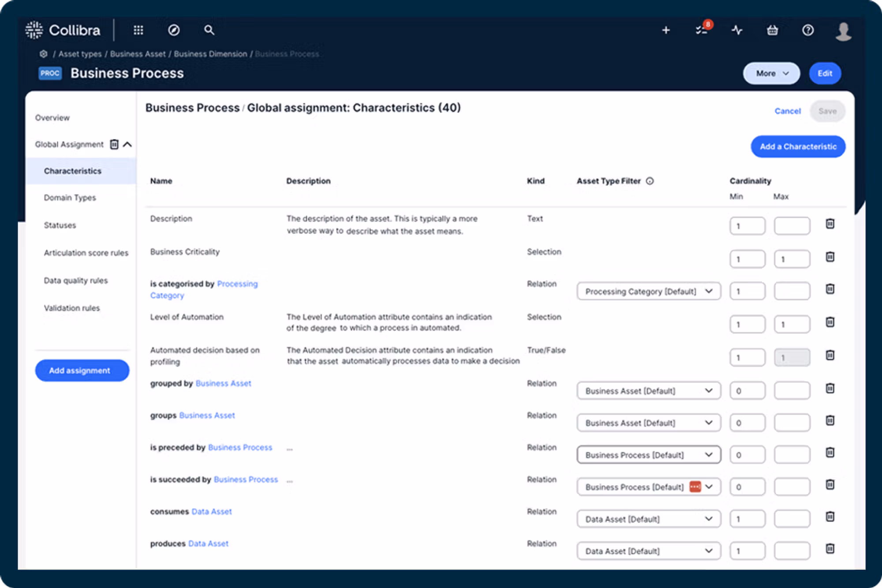Screen dimensions: 882x588
Task: Click trash icon next to Global Assignment
Action: [114, 144]
